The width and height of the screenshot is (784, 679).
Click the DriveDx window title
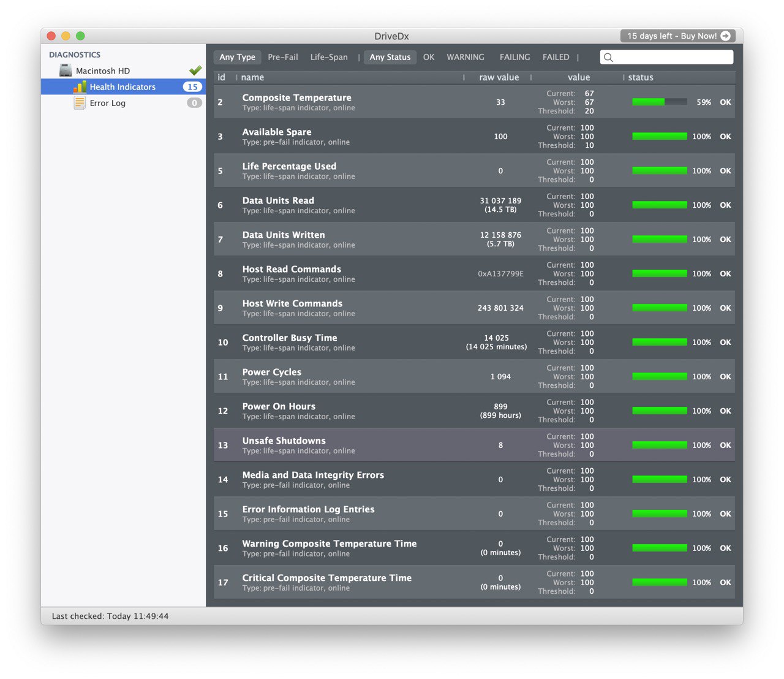click(391, 36)
